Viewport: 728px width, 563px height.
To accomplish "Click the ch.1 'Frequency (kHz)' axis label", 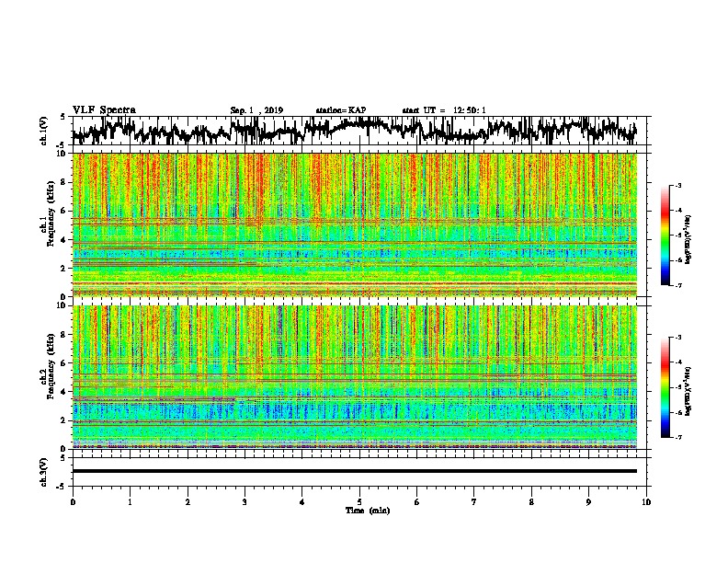I will click(51, 213).
